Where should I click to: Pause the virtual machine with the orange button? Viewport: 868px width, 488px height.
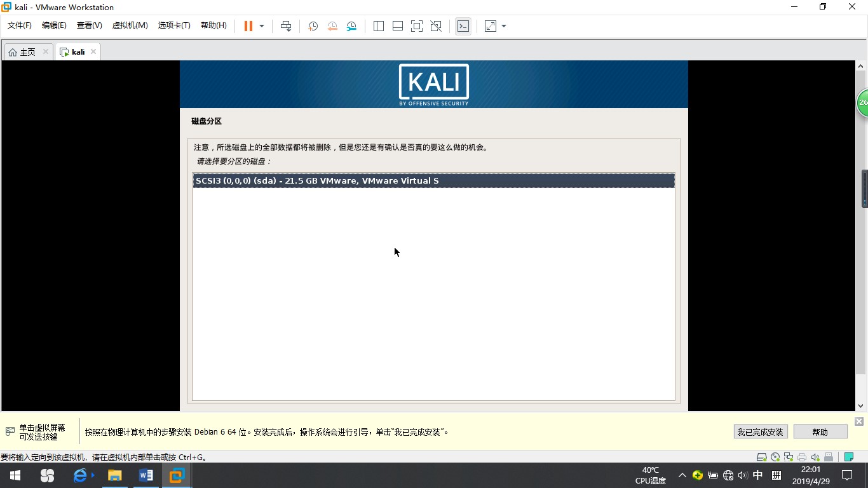(x=248, y=26)
